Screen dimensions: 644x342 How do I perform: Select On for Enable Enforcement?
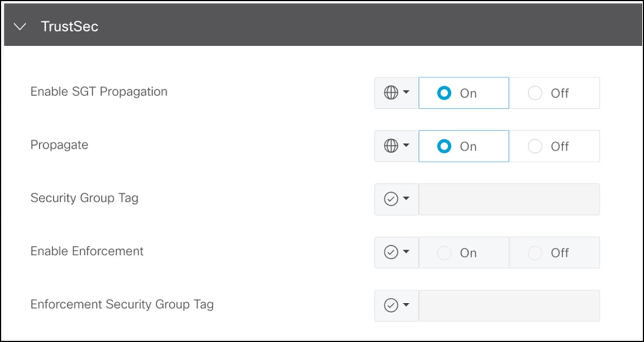pos(464,253)
